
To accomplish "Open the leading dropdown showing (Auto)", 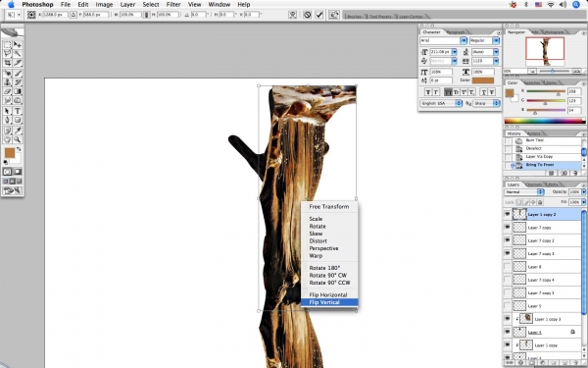I will (496, 52).
